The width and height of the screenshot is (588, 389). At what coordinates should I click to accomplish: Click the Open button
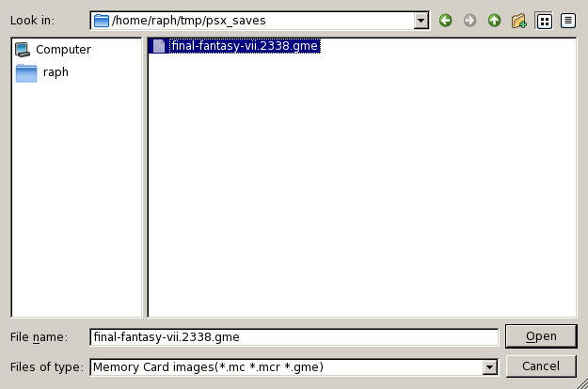(541, 336)
